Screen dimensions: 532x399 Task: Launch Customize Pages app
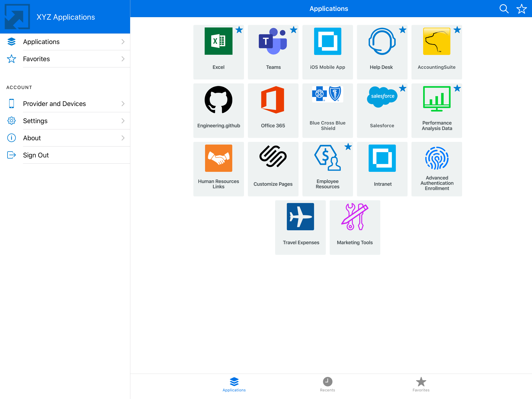point(273,169)
